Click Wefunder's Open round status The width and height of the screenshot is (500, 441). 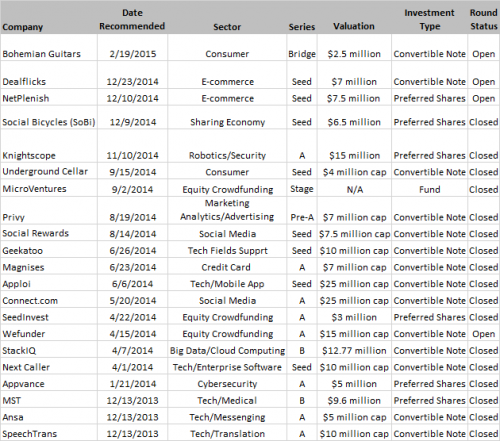point(483,334)
